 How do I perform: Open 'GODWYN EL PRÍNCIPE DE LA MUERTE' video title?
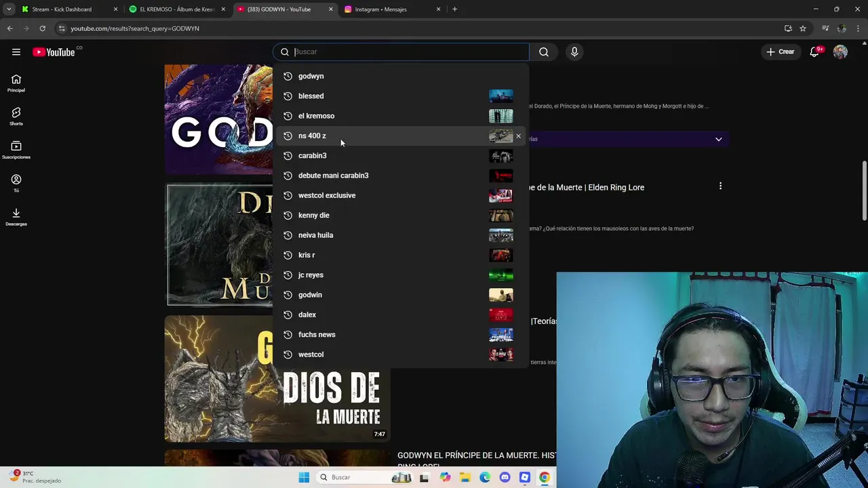477,460
